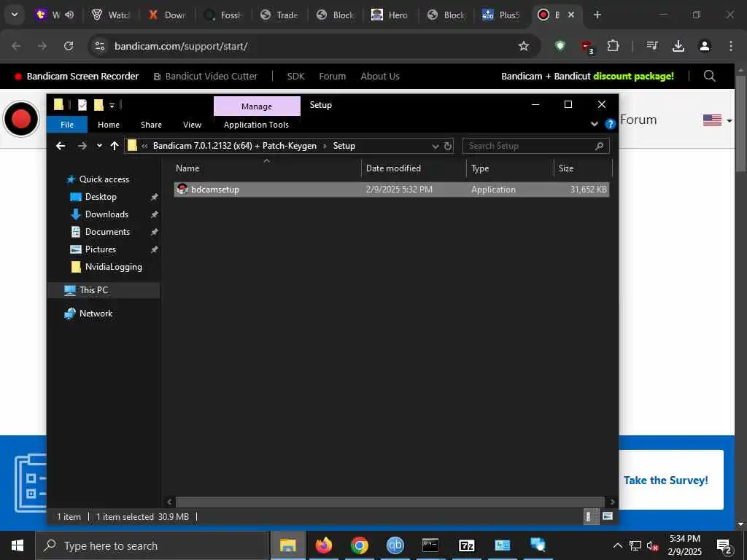
Task: Expand the Explorer ribbon chevron
Action: click(x=594, y=124)
